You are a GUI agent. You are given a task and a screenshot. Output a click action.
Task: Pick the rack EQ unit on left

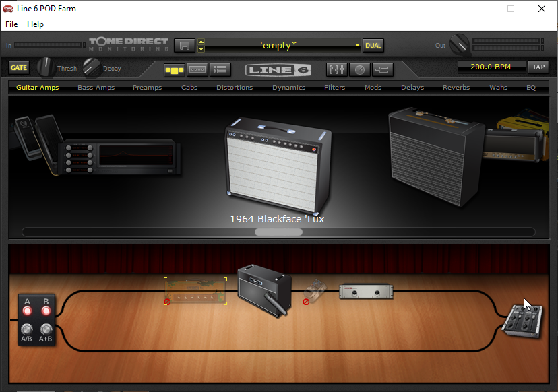click(x=121, y=158)
